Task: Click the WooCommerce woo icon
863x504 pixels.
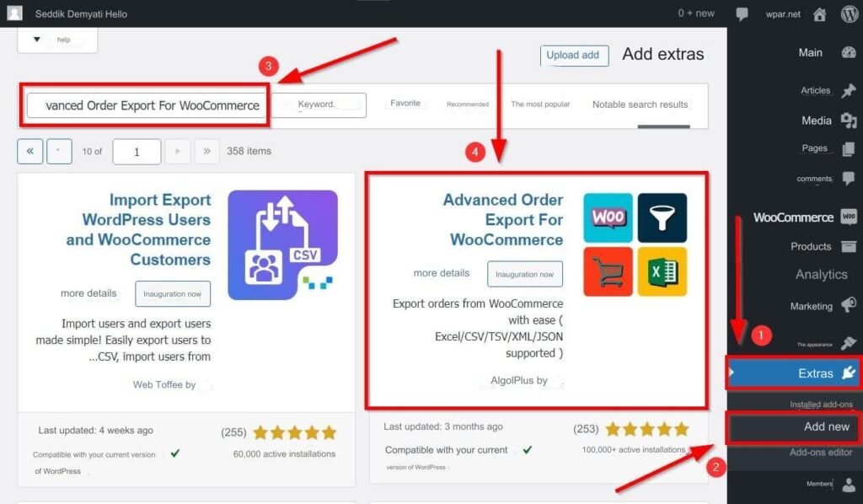Action: 849,217
